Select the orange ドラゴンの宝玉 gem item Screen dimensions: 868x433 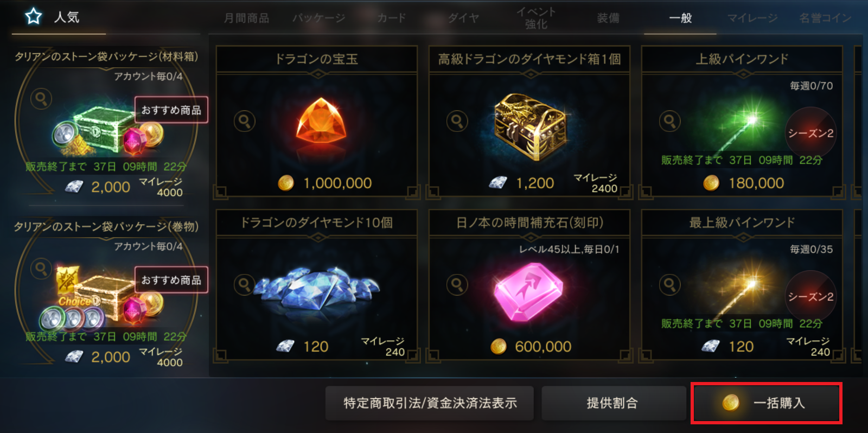tap(321, 122)
